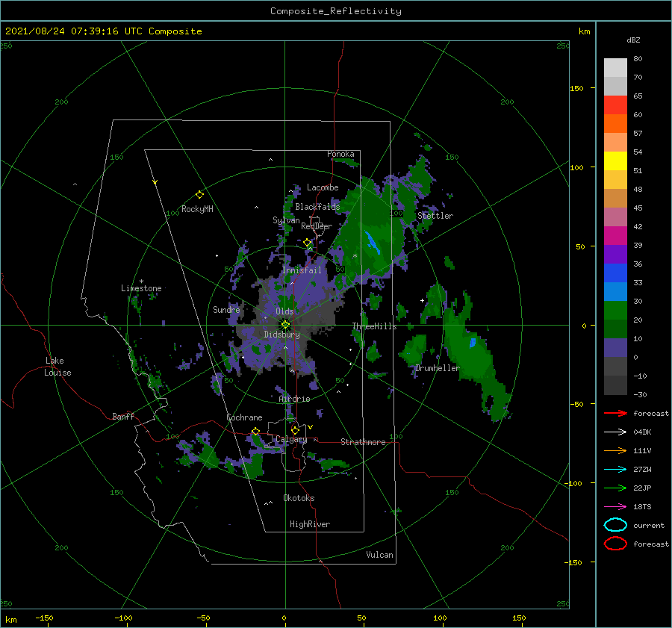
Task: Click the Olds label
Action: point(284,311)
